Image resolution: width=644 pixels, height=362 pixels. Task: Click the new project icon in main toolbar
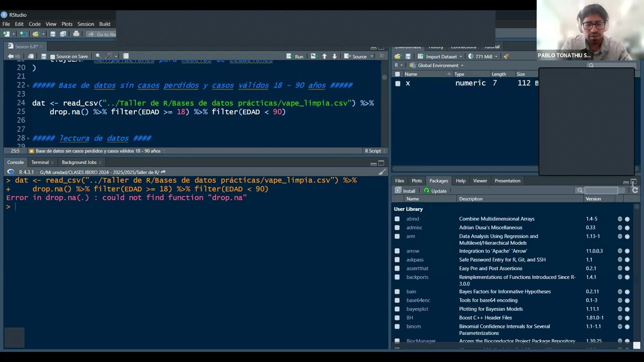tap(23, 34)
